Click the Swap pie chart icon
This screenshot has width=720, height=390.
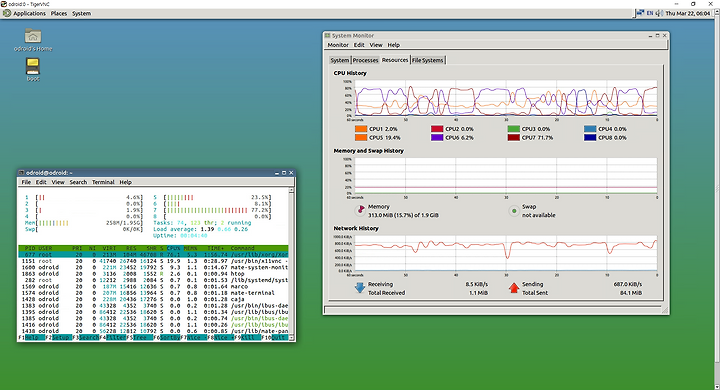point(514,211)
